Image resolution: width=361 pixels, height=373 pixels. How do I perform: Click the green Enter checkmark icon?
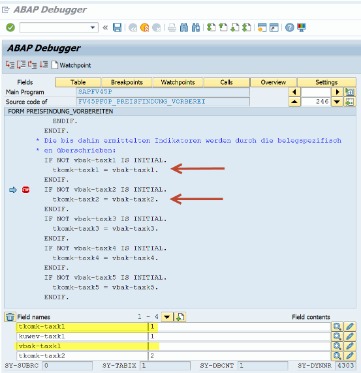click(10, 27)
